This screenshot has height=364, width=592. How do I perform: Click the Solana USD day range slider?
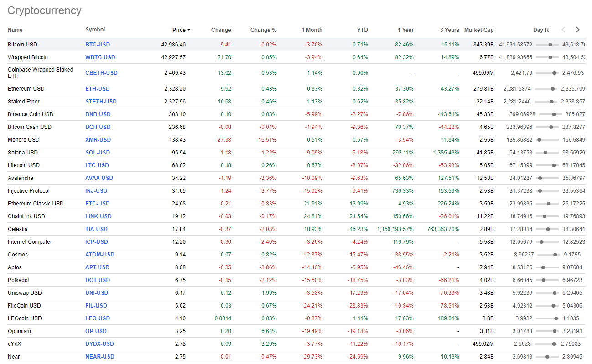(547, 153)
